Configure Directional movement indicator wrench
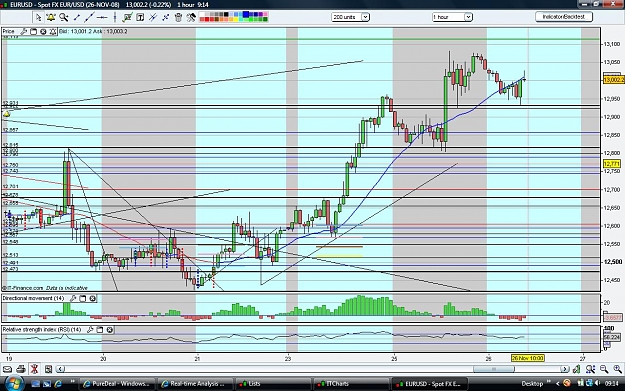 pos(73,298)
